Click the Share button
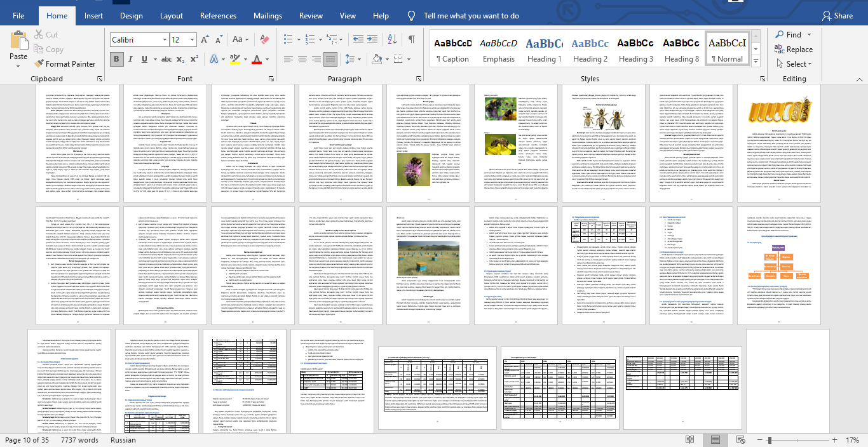The image size is (868, 447). click(837, 16)
